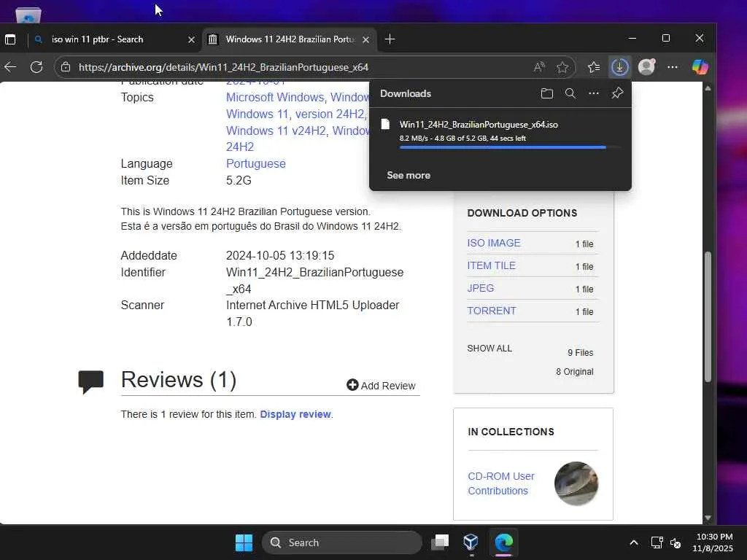
Task: Open more options in Downloads panel
Action: coord(594,93)
